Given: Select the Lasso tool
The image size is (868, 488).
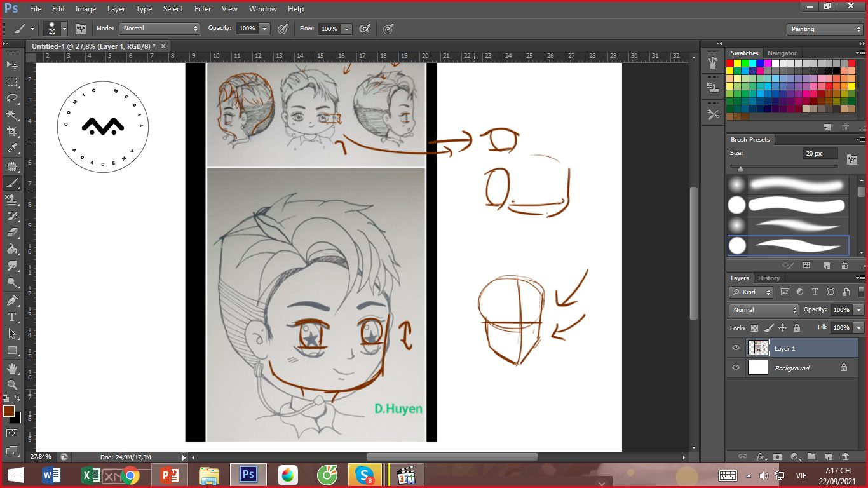Looking at the screenshot, I should pyautogui.click(x=12, y=98).
